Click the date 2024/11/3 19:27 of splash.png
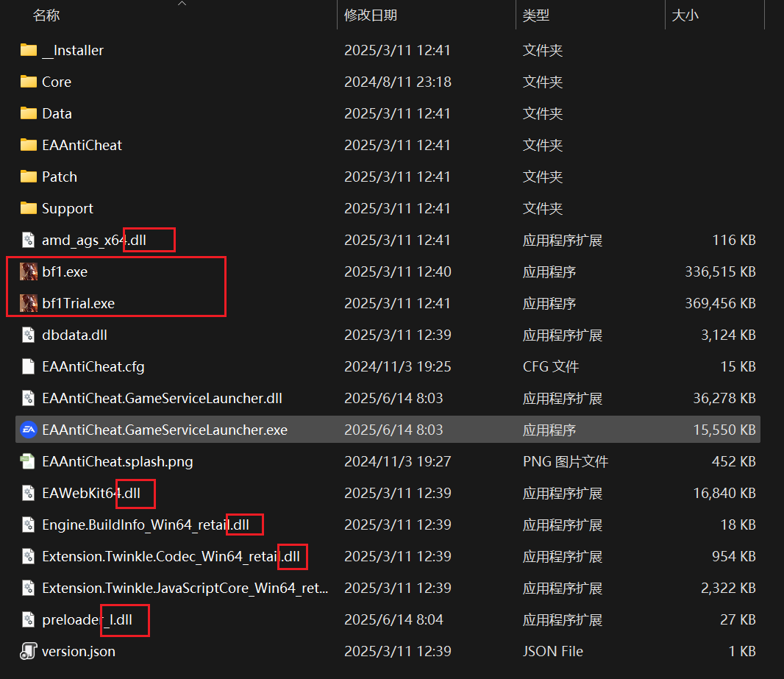 398,461
